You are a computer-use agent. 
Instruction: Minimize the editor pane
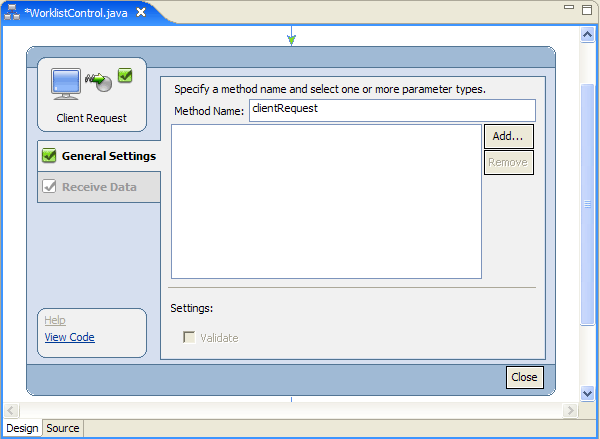(x=569, y=7)
